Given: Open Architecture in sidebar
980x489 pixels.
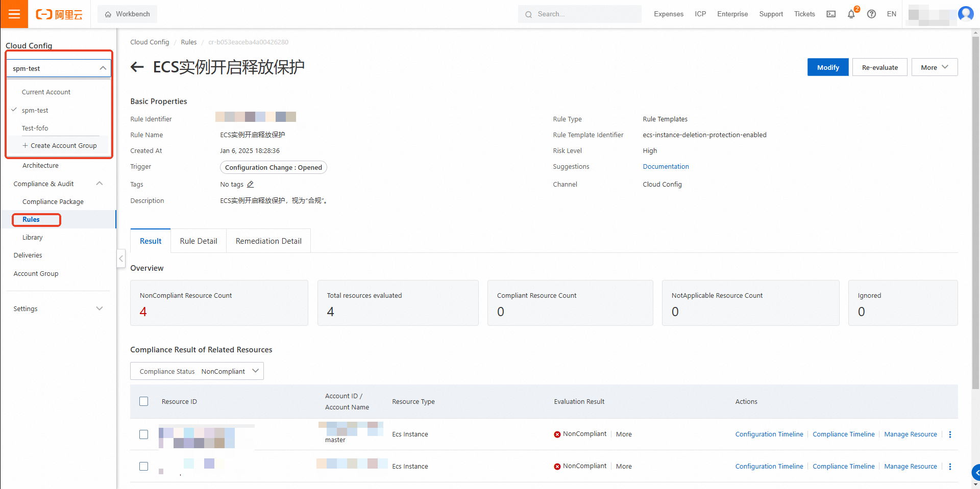Looking at the screenshot, I should [x=40, y=166].
